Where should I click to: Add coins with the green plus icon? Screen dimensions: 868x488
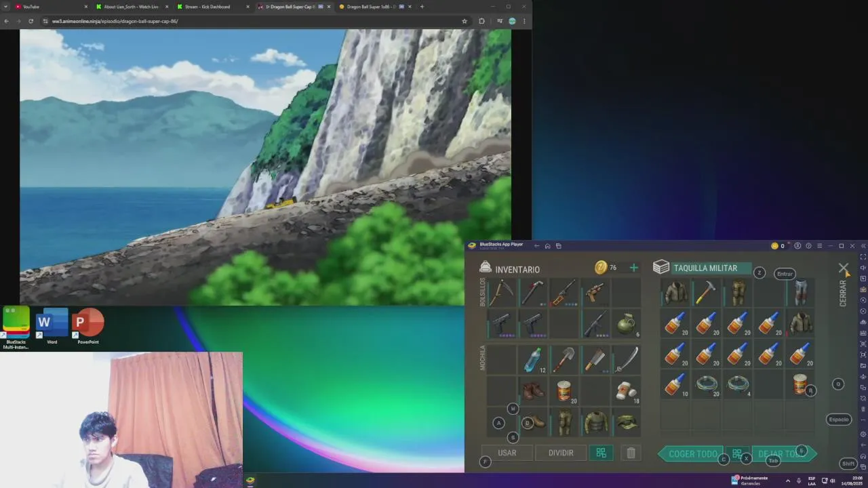click(x=633, y=268)
